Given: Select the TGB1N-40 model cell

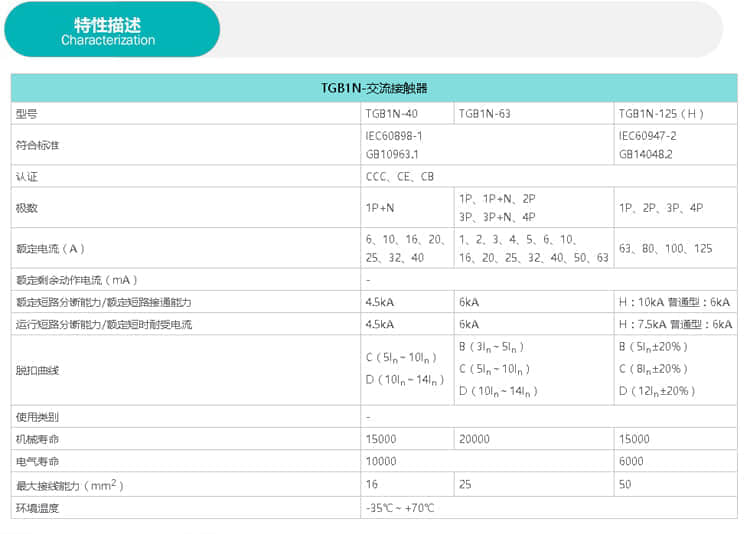Looking at the screenshot, I should pos(391,114).
